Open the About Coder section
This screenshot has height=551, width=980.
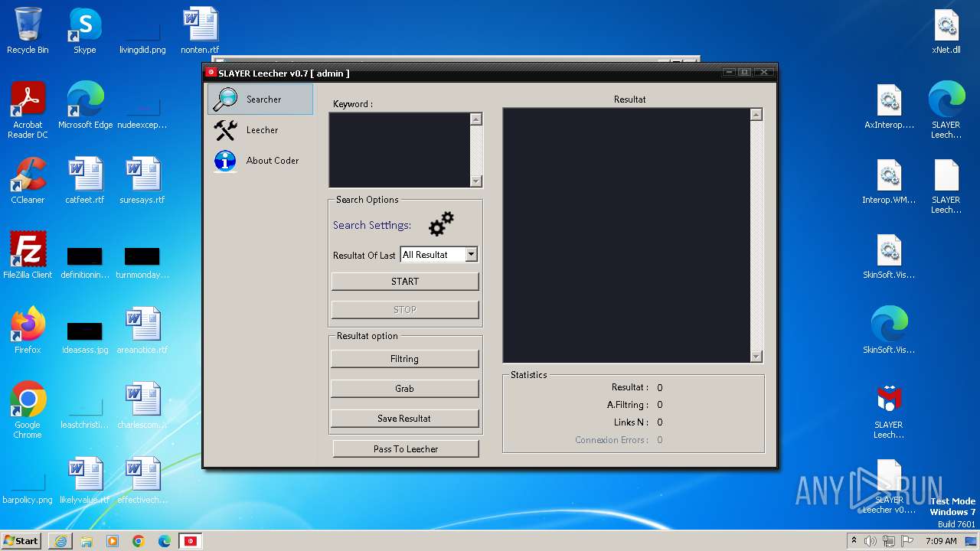(260, 161)
